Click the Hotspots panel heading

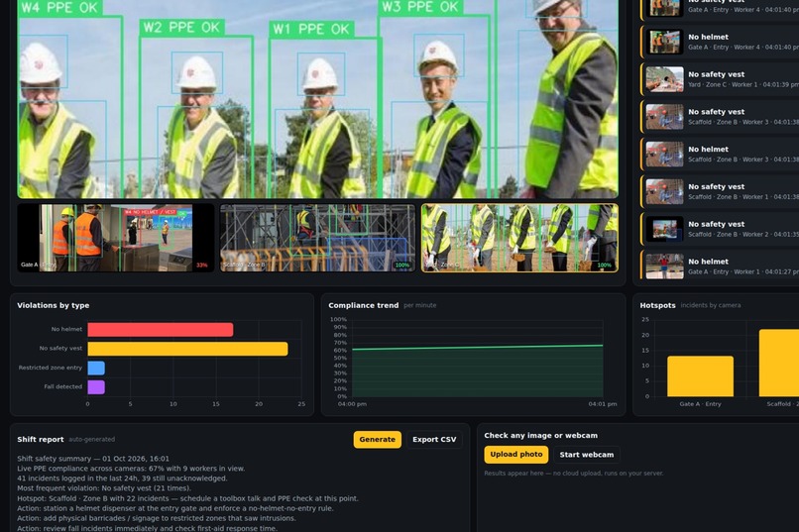tap(657, 305)
